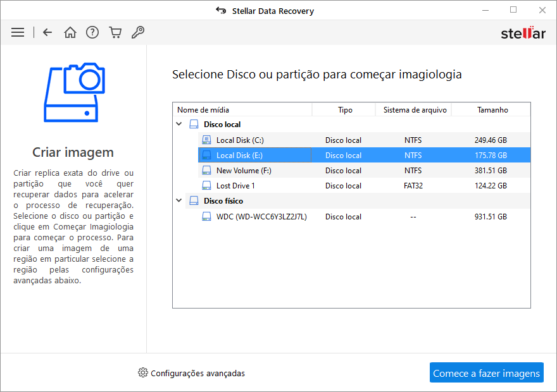Select Lost Drive 1 entry
This screenshot has height=392, width=557.
pos(364,185)
